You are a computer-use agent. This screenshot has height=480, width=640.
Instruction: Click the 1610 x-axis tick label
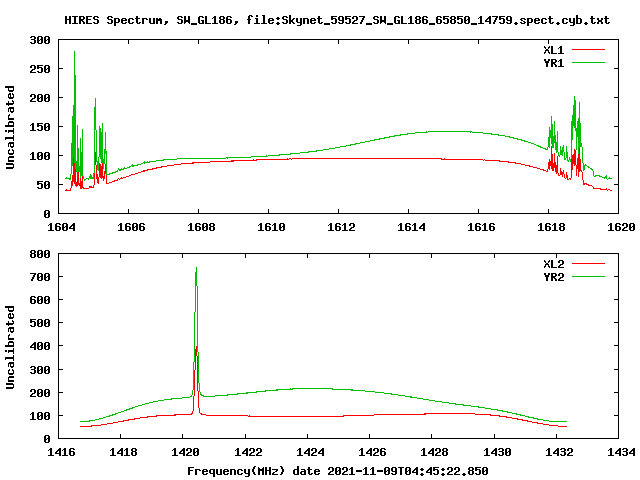point(271,227)
